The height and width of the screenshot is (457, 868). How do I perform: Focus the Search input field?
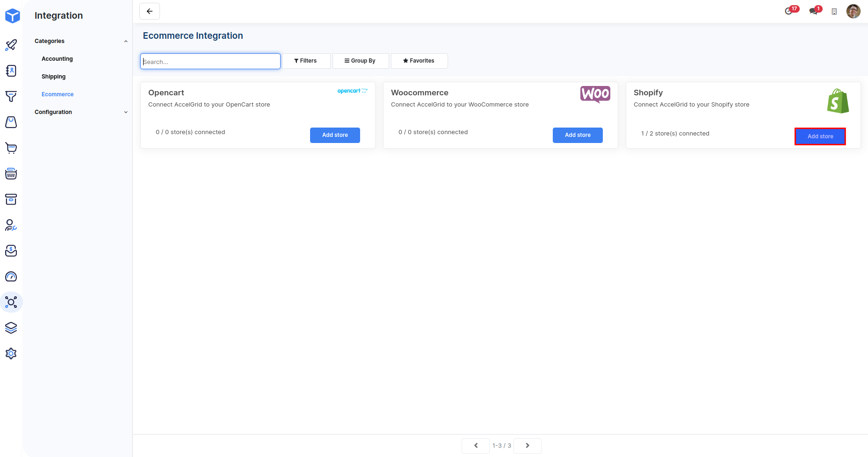[210, 61]
